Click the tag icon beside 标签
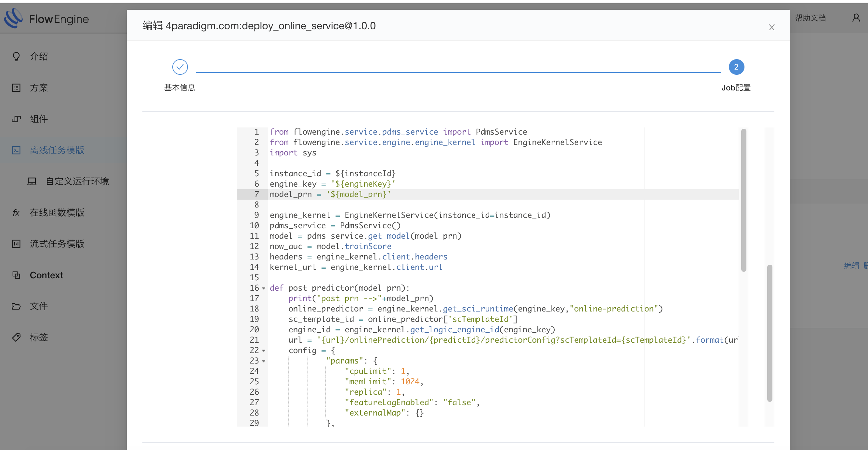 click(16, 337)
